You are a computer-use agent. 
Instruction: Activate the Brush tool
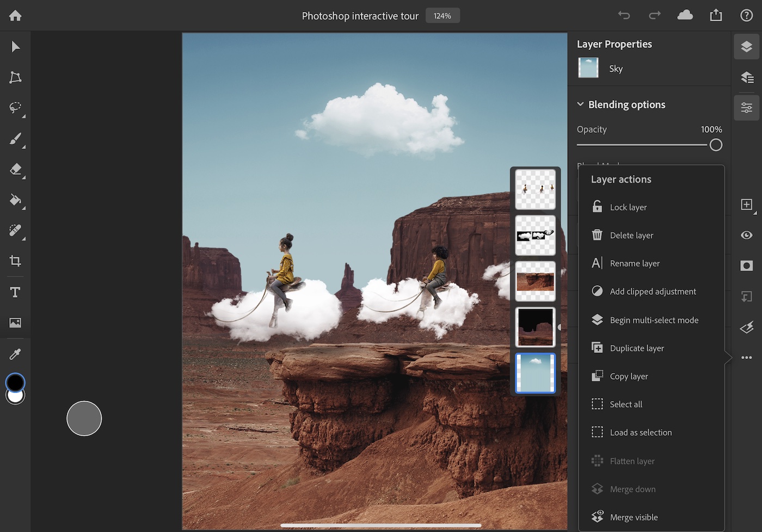click(15, 139)
